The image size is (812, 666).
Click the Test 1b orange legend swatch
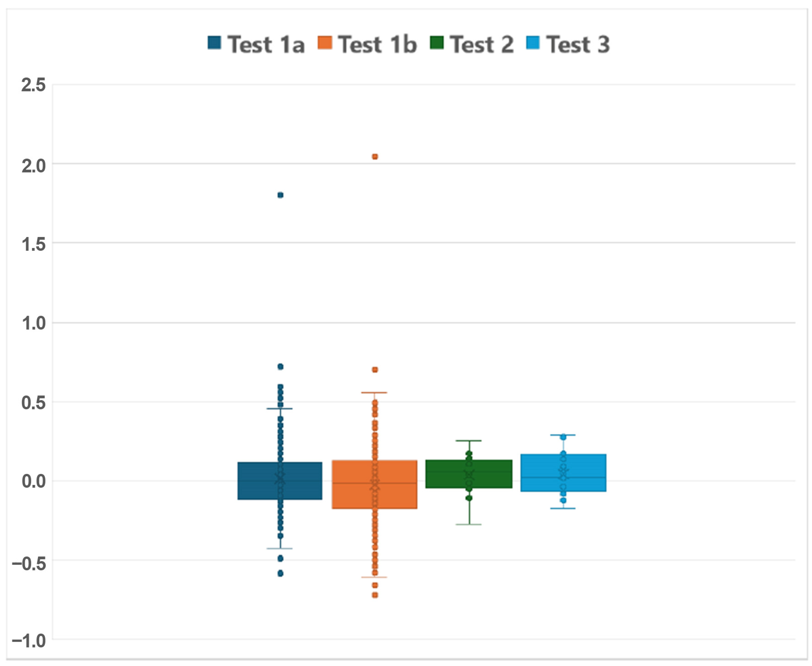tap(325, 43)
